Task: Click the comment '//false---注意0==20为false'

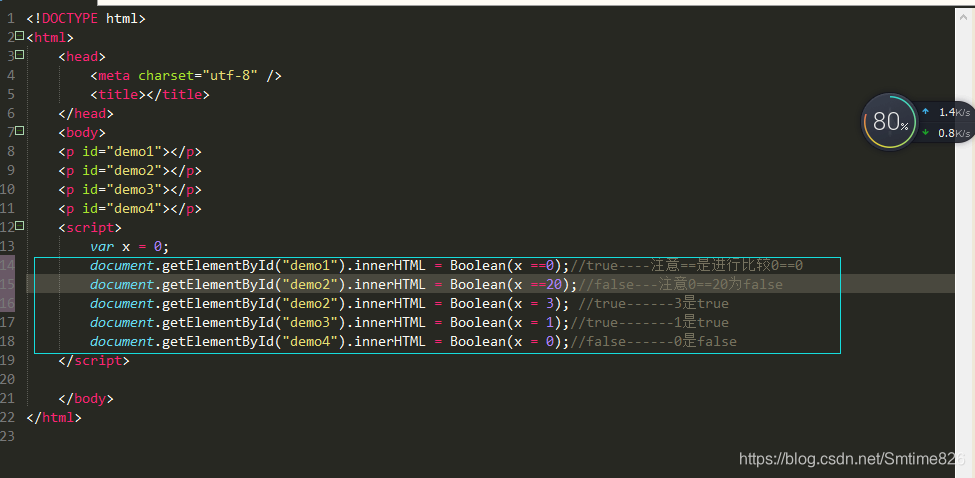Action: coord(681,284)
